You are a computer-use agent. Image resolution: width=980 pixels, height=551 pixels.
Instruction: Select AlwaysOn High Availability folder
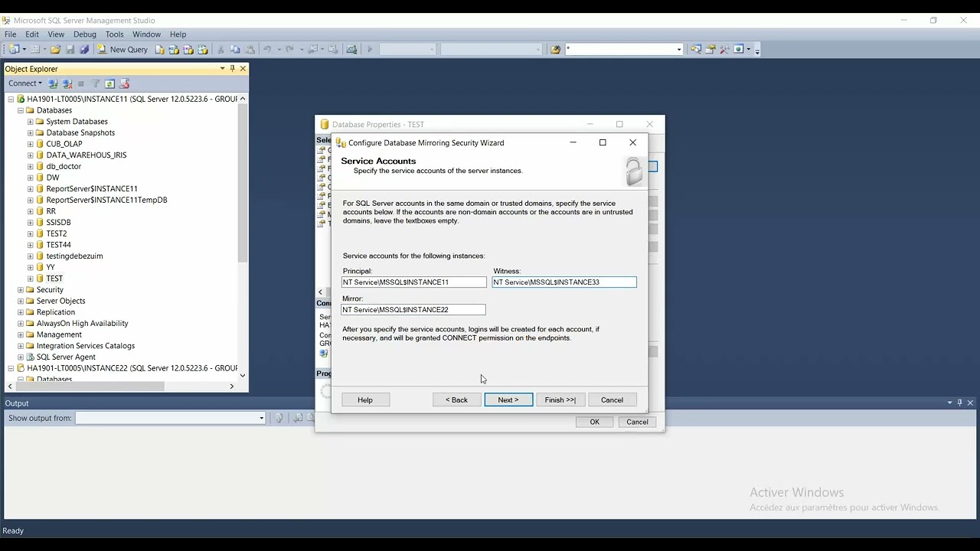83,324
